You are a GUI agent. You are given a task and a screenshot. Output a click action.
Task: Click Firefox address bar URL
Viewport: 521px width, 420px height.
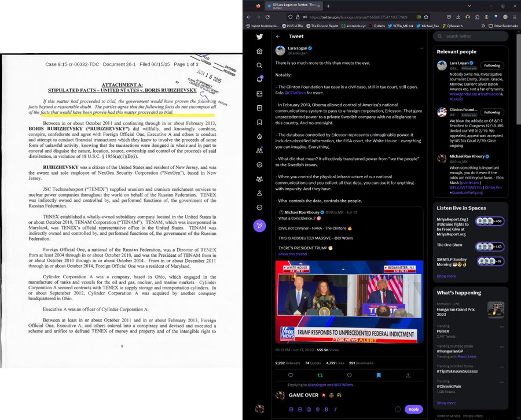(358, 17)
